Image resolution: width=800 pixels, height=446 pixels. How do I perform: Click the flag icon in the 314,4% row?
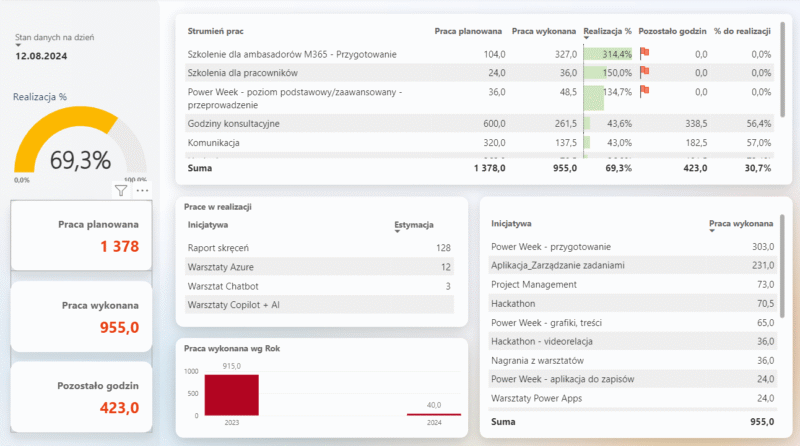[645, 54]
